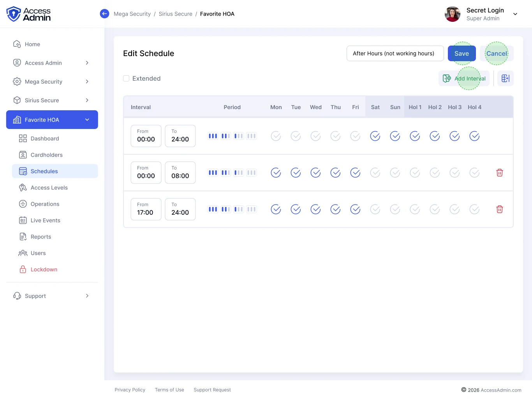Click the Period bars in the 17:00 row
Image resolution: width=532 pixels, height=399 pixels.
click(233, 209)
